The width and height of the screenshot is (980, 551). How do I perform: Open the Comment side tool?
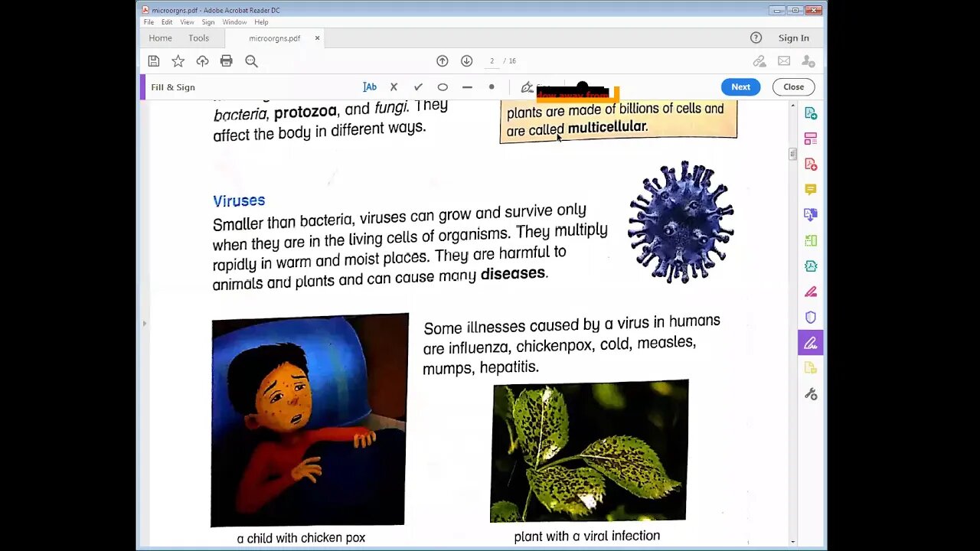point(811,189)
